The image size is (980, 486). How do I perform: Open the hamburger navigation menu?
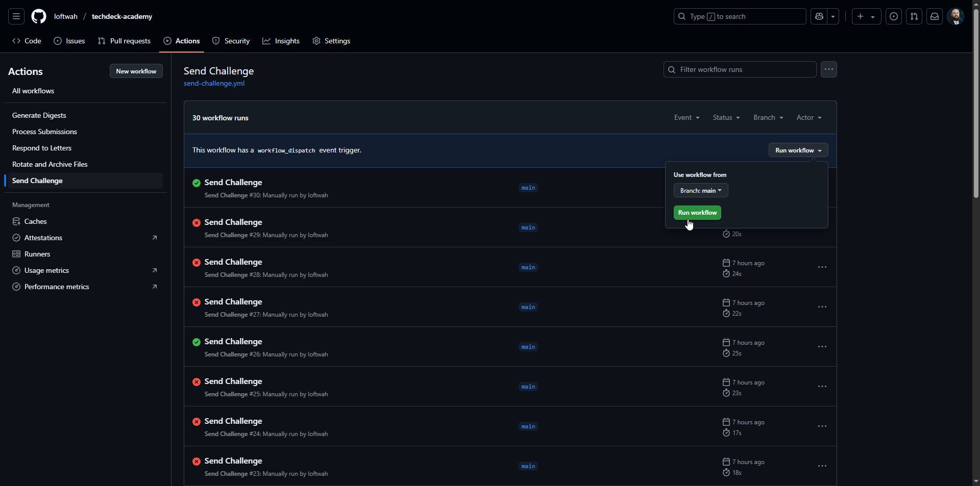pyautogui.click(x=16, y=16)
